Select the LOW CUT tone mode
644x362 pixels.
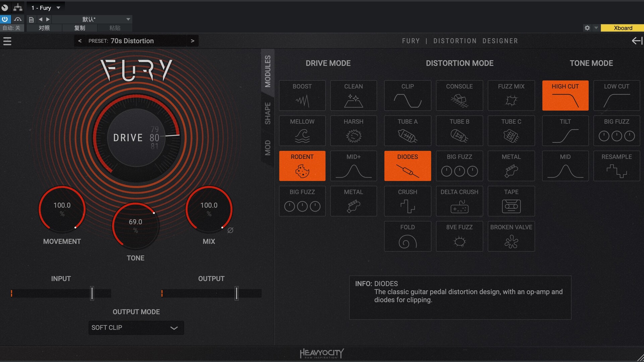pyautogui.click(x=616, y=96)
